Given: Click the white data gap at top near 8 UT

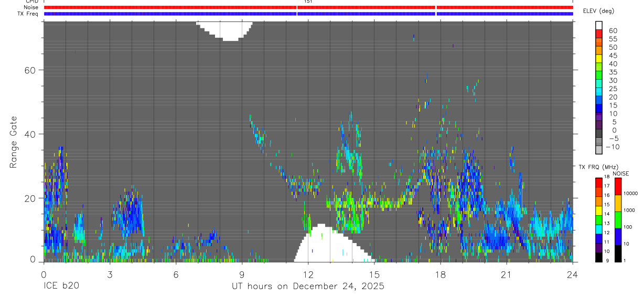Looking at the screenshot, I should point(226,30).
